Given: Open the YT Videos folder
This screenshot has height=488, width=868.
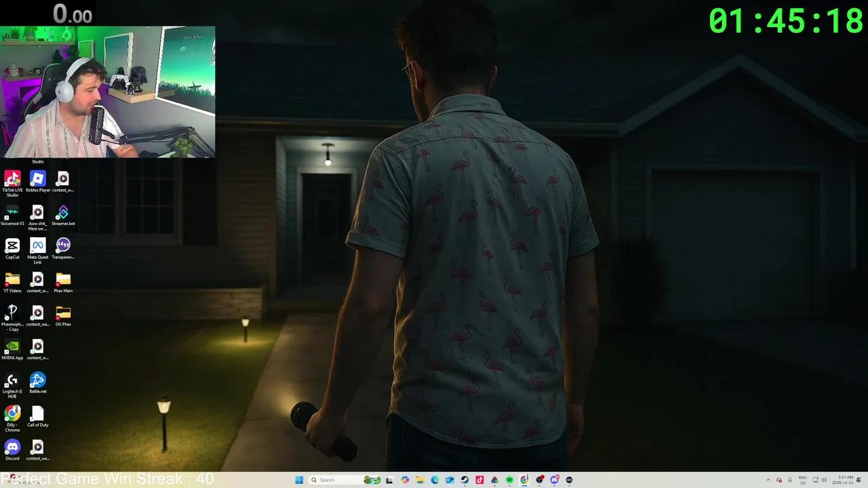Looking at the screenshot, I should (12, 279).
